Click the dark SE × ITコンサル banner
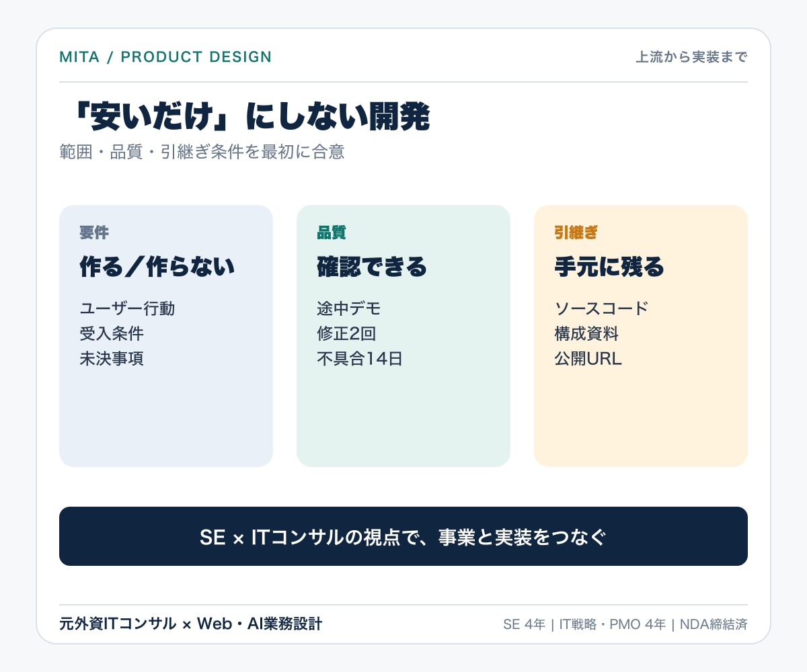The image size is (807, 672). [403, 536]
